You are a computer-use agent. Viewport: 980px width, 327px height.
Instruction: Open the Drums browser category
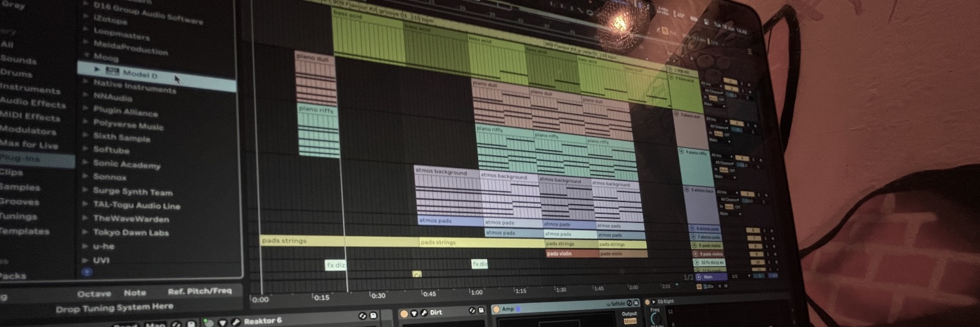tap(16, 73)
